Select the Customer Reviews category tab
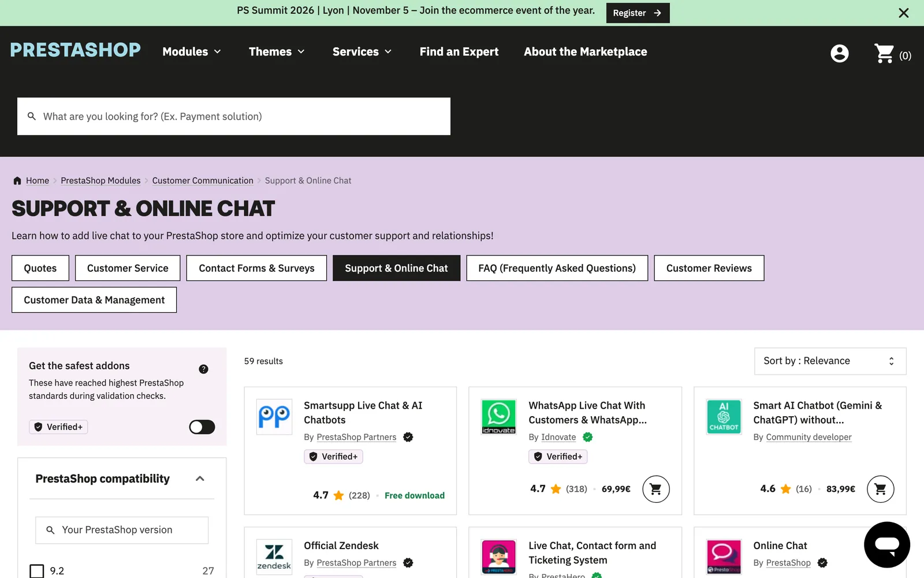 pos(709,268)
